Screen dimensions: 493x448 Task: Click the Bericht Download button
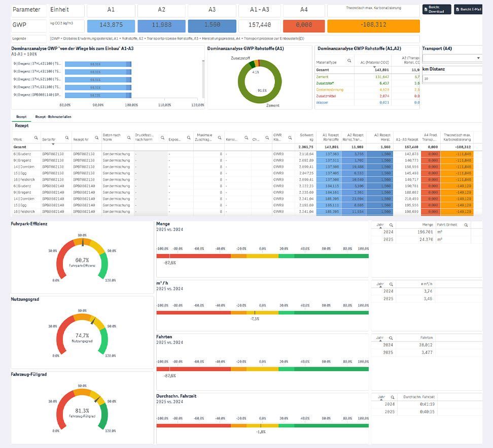(x=437, y=10)
